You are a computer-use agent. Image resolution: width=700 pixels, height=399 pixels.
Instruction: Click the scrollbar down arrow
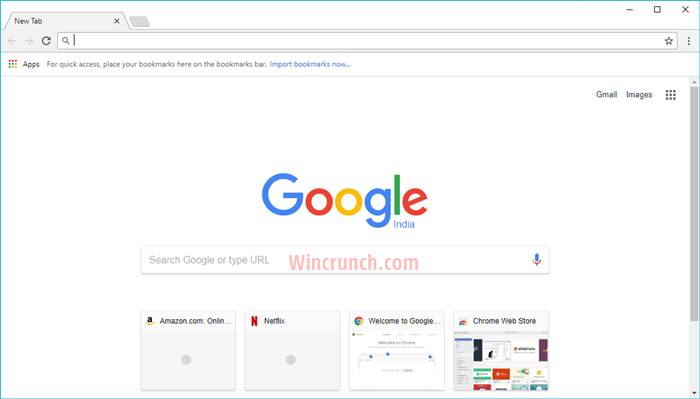(x=694, y=393)
